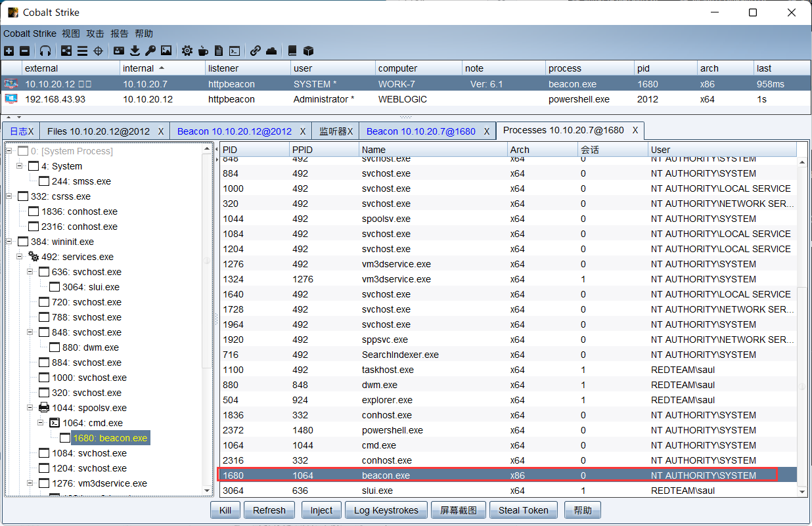The height and width of the screenshot is (526, 812).
Task: Open the 攻击 menu
Action: pos(95,33)
